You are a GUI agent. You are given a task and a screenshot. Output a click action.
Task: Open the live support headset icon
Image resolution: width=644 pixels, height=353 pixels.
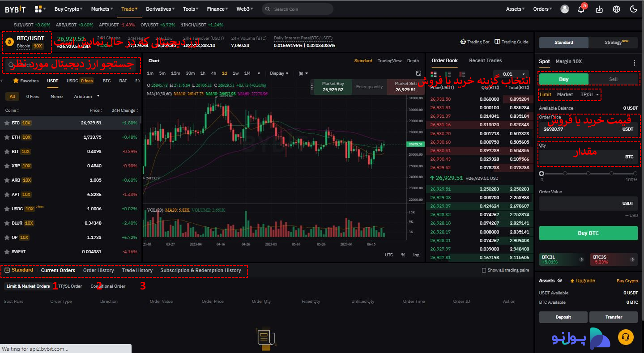[x=626, y=337]
